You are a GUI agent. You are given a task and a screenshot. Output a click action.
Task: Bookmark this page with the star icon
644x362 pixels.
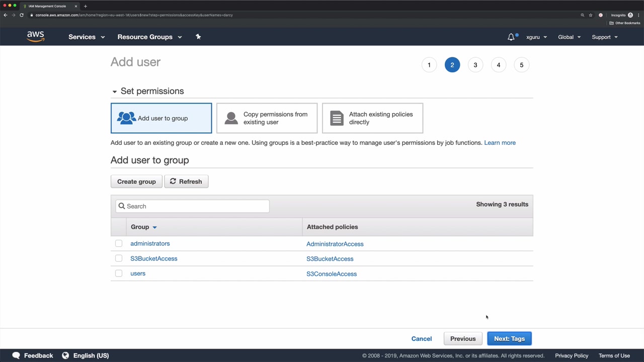tap(591, 15)
